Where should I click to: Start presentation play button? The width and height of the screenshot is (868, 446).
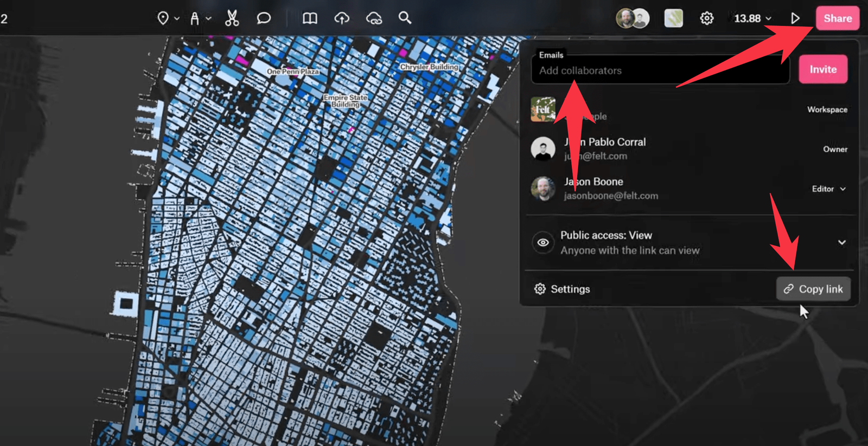click(795, 18)
